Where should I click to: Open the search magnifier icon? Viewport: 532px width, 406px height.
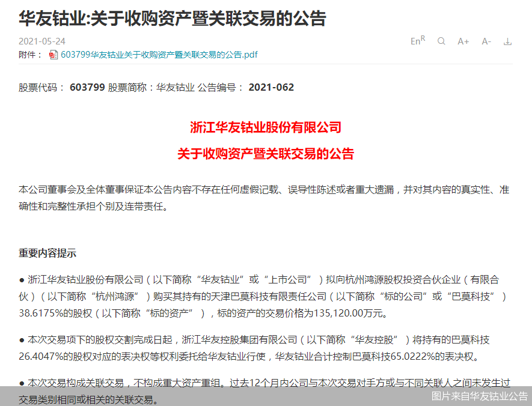(441, 41)
